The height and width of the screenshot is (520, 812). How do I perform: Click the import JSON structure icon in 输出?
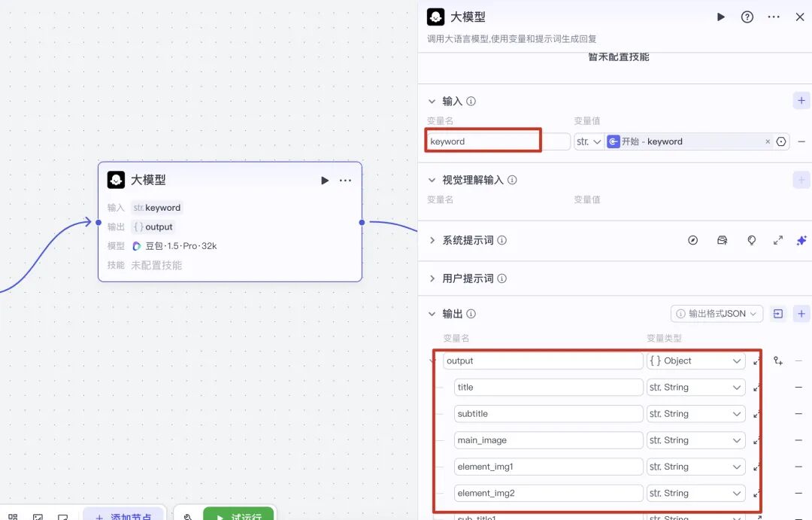[x=778, y=313]
